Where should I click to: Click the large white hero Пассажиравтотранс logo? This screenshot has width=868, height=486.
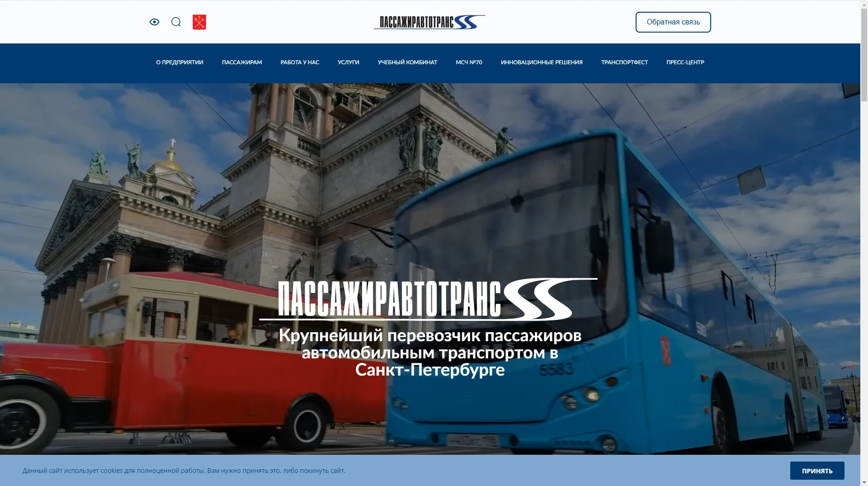(x=429, y=299)
